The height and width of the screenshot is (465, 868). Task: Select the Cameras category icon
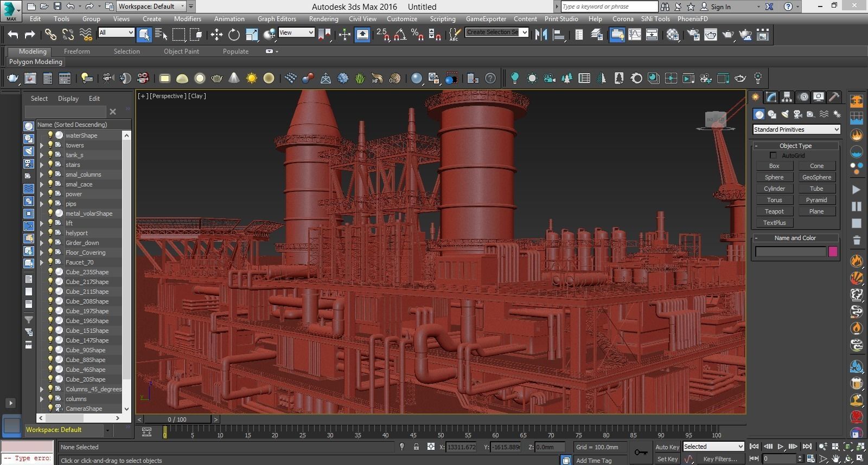click(x=798, y=114)
